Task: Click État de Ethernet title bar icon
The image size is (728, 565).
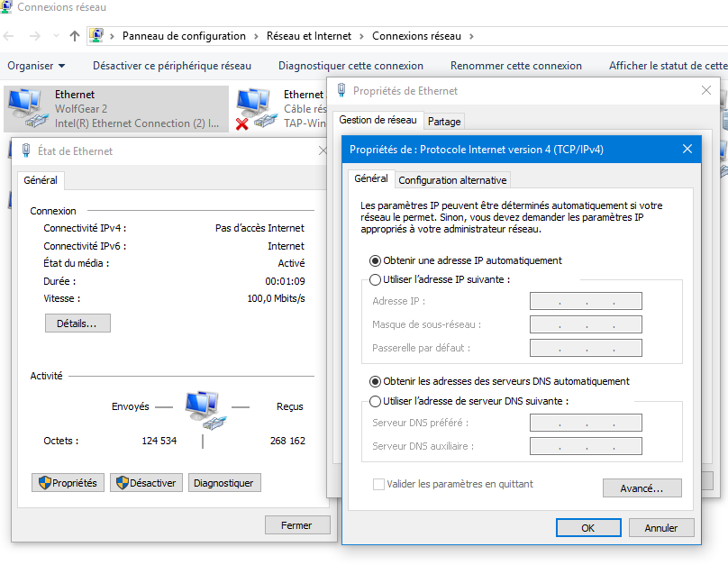Action: point(26,150)
